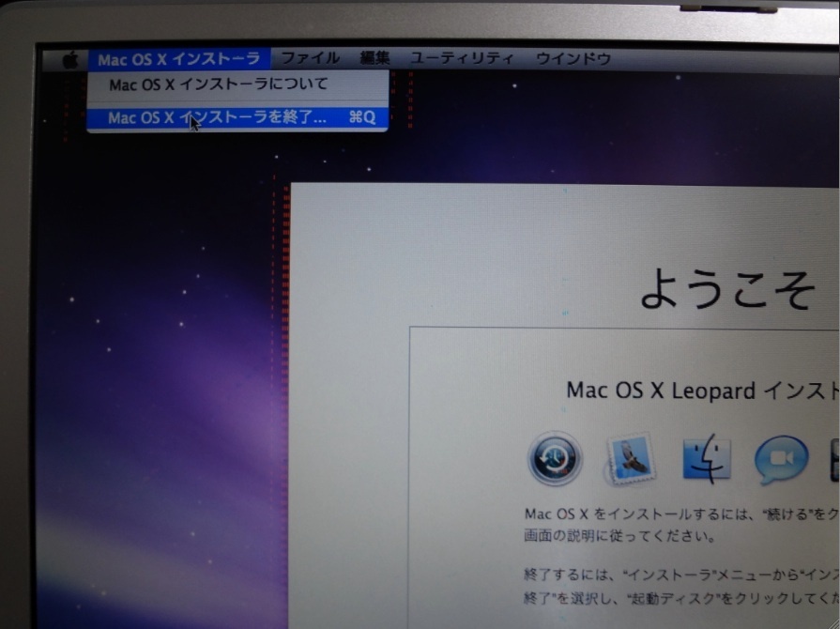Click the Finder face icon
The height and width of the screenshot is (629, 840).
(707, 457)
